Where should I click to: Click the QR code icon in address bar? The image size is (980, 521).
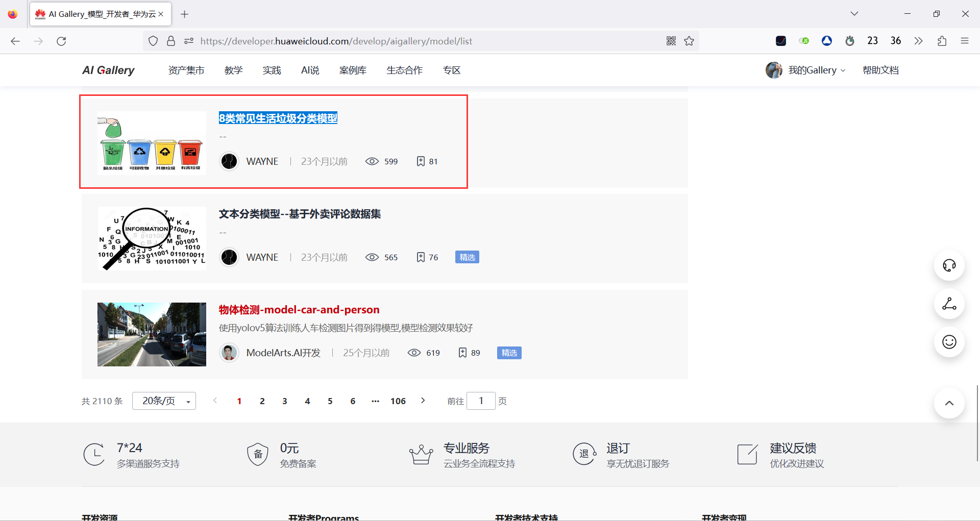(671, 41)
